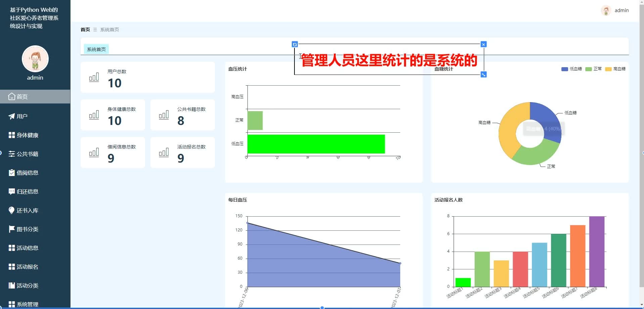
Task: Toggle 低血糖 legend in blood sugar chart
Action: pos(571,69)
